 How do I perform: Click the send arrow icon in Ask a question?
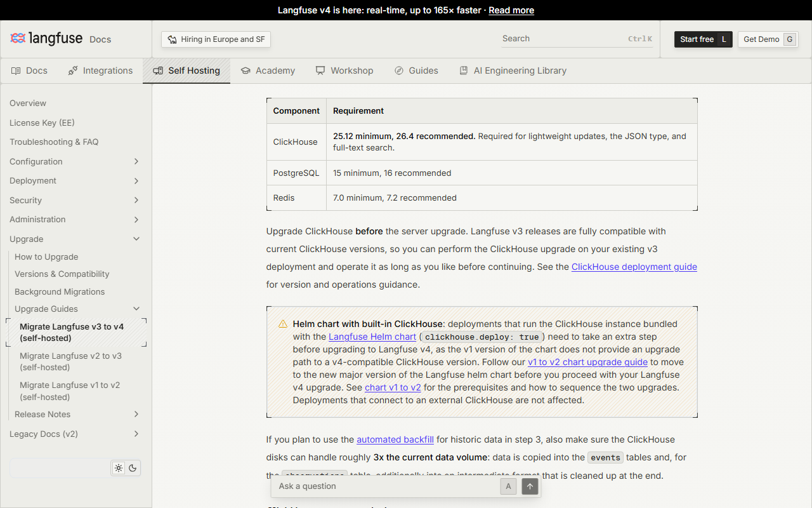530,486
